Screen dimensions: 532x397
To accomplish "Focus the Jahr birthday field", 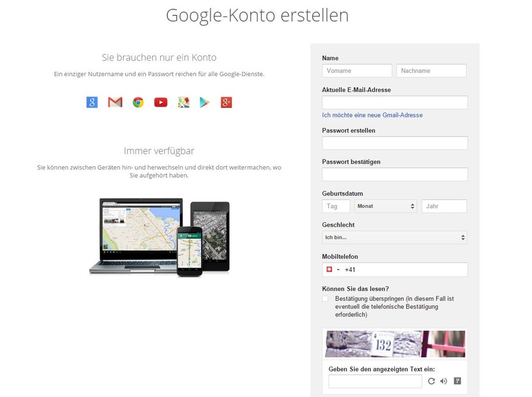I will [x=444, y=206].
